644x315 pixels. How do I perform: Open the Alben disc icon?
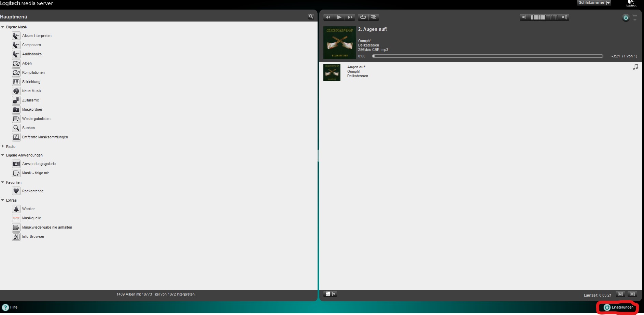pos(16,63)
